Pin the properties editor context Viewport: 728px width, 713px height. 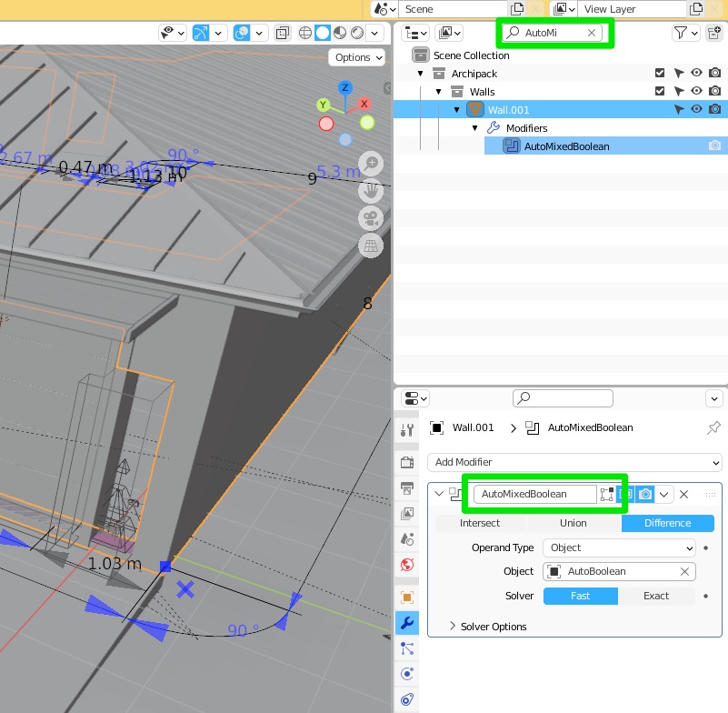click(x=713, y=427)
